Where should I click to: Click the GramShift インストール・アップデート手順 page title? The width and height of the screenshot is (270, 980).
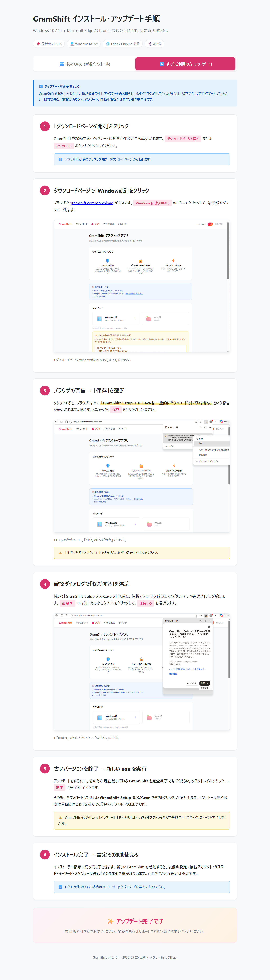coord(96,19)
